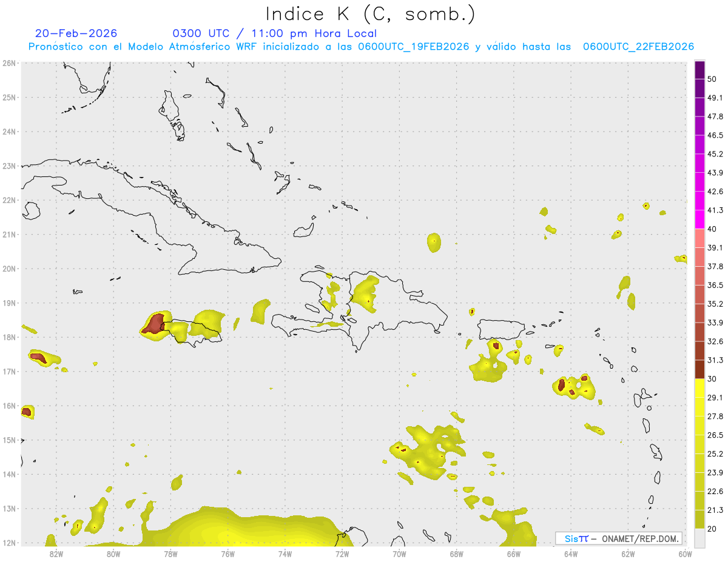Click the longitude axis label "70W"

[399, 554]
